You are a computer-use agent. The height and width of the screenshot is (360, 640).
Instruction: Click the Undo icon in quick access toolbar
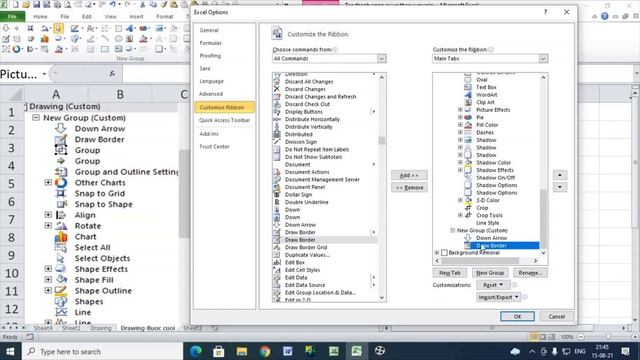click(x=113, y=4)
